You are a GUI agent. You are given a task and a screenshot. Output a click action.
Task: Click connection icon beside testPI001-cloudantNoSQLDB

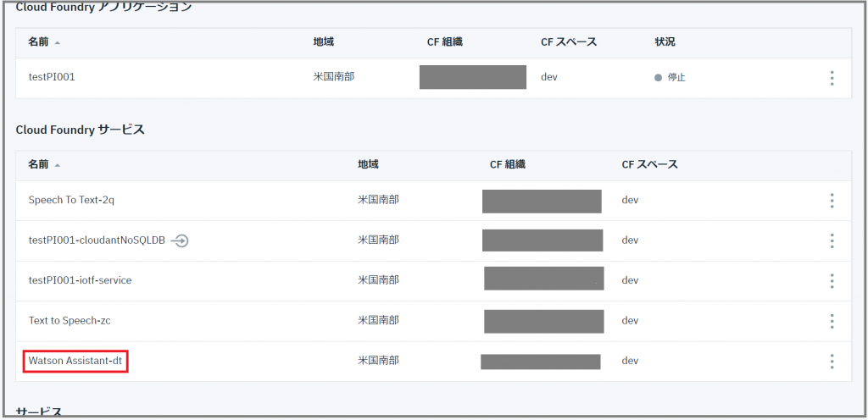click(x=180, y=240)
